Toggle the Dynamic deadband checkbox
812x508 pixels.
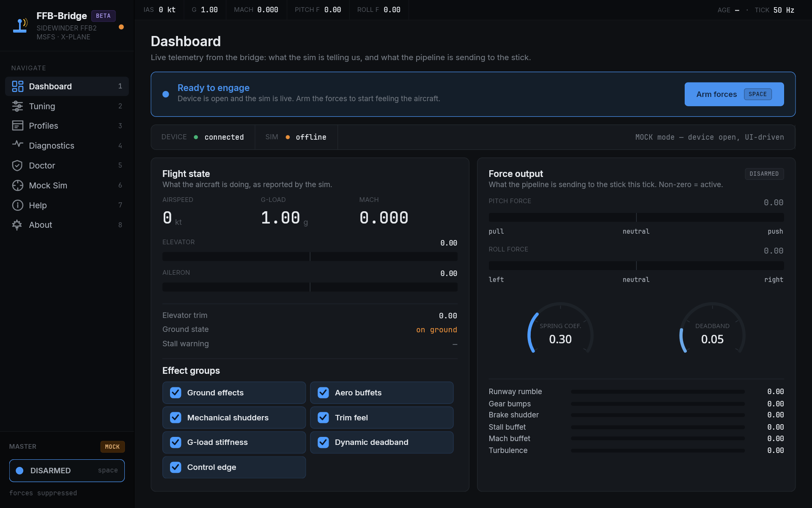[x=323, y=442]
